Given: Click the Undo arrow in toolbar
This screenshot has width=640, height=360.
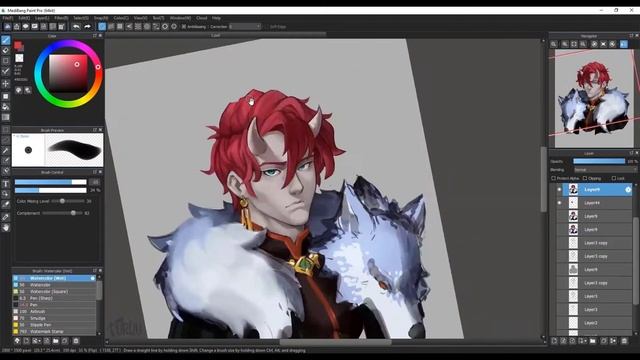Looking at the screenshot, I should point(76,27).
